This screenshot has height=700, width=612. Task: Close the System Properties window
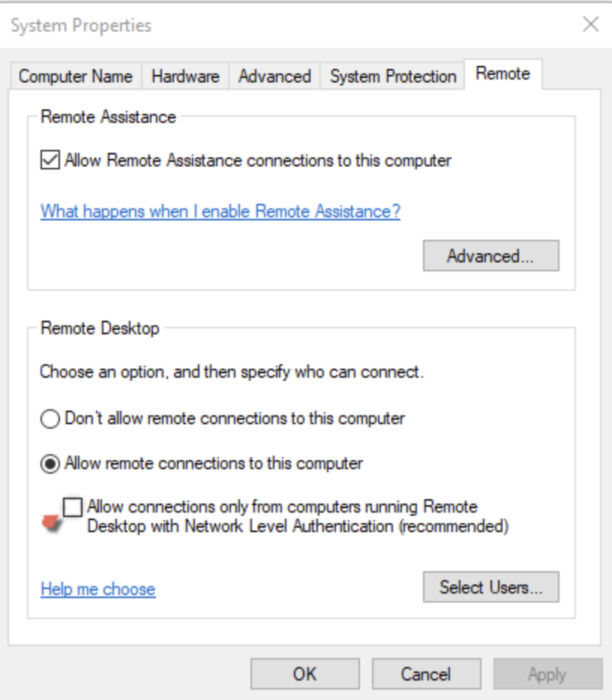pyautogui.click(x=591, y=25)
